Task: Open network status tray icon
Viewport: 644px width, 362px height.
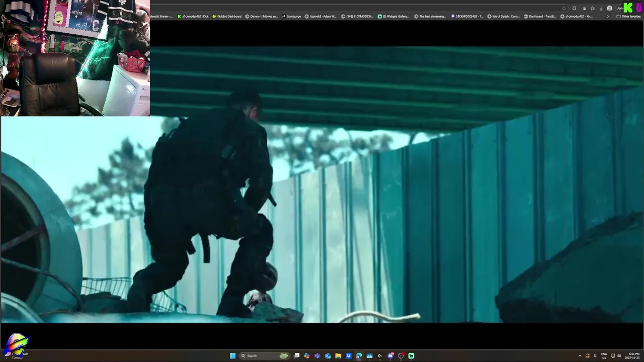Action: [613, 356]
